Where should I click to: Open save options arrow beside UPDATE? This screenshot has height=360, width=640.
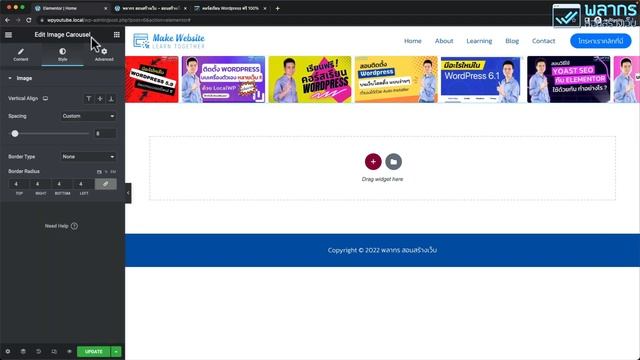pyautogui.click(x=116, y=351)
